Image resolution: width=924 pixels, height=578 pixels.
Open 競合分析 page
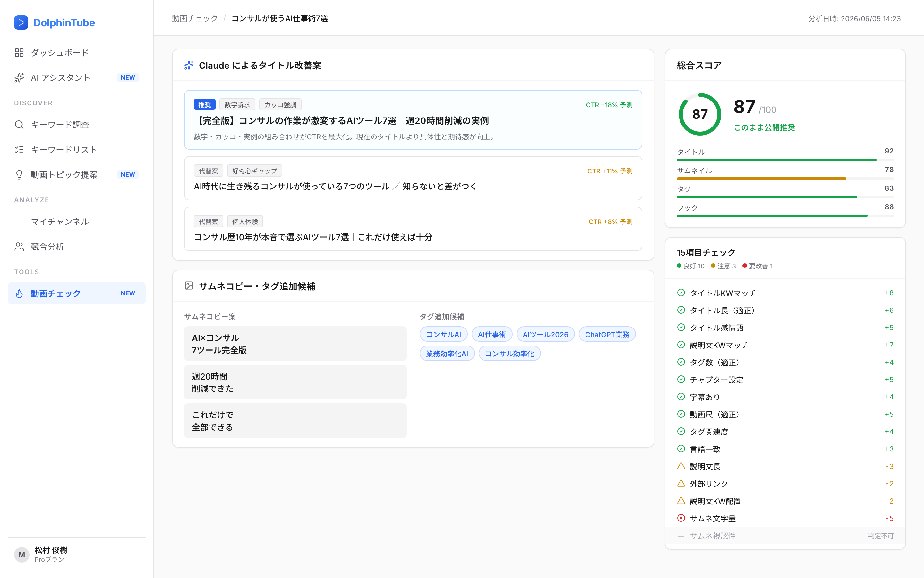coord(76,247)
